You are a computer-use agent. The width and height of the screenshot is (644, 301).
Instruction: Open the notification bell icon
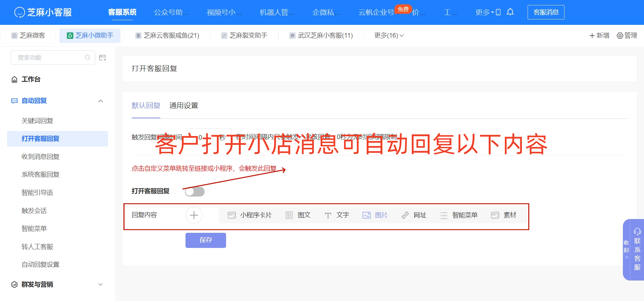tap(510, 12)
